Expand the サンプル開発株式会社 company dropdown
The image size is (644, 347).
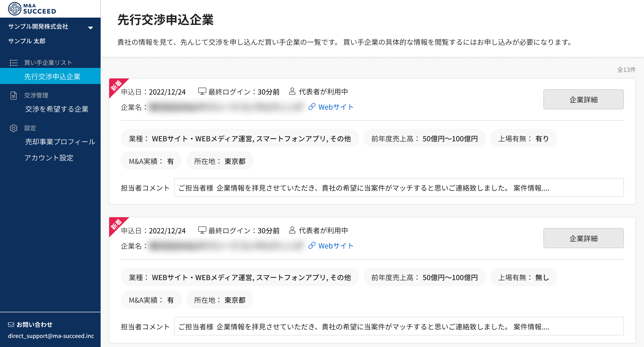pos(91,28)
